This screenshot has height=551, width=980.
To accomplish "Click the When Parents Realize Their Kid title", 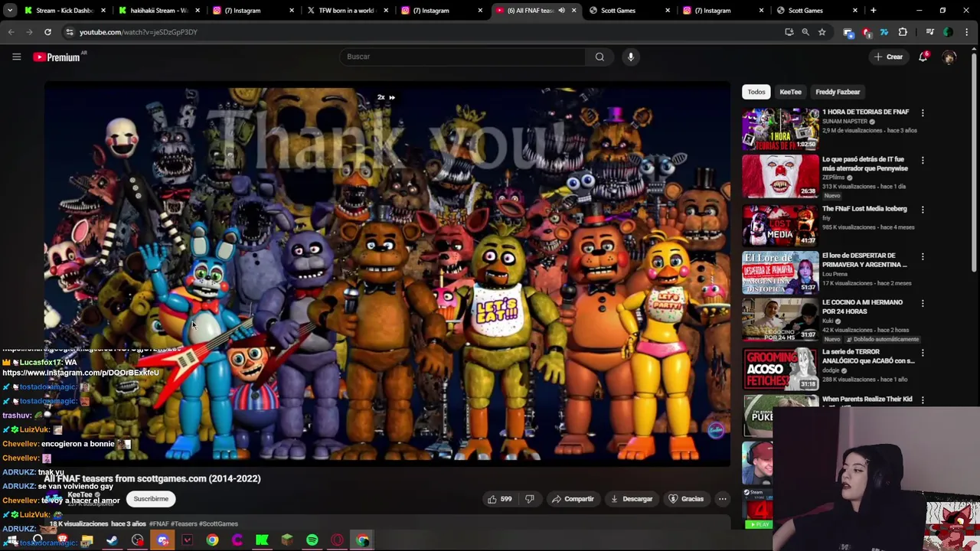I will click(867, 399).
